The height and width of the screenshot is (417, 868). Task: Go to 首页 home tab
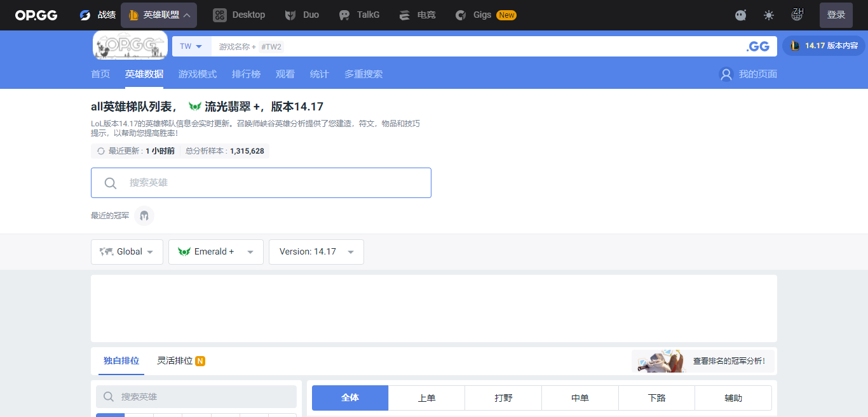(100, 74)
